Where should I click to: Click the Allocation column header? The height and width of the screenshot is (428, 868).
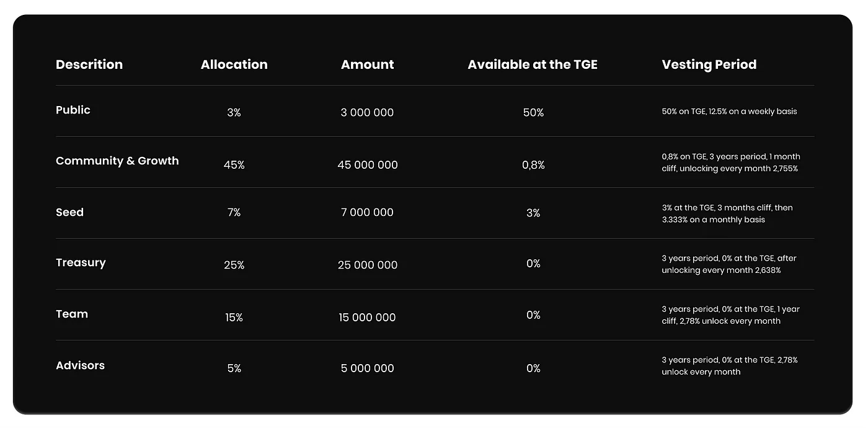coord(234,65)
